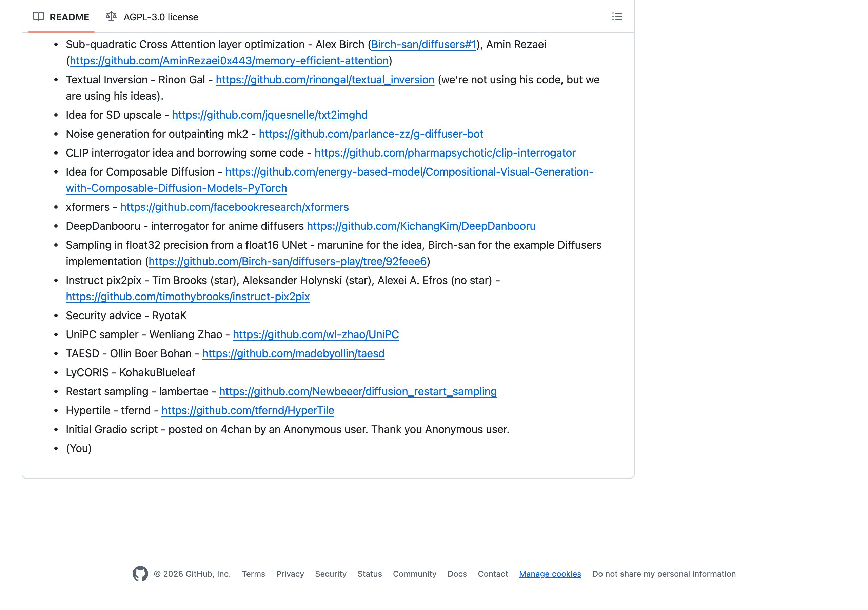The image size is (868, 610).
Task: Open the jquesnelle txt2imghd link
Action: click(270, 115)
